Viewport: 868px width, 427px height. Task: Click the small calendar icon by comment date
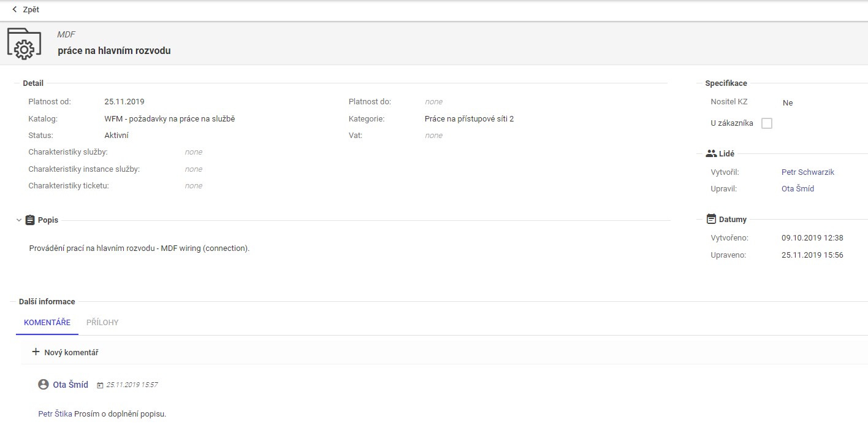101,385
